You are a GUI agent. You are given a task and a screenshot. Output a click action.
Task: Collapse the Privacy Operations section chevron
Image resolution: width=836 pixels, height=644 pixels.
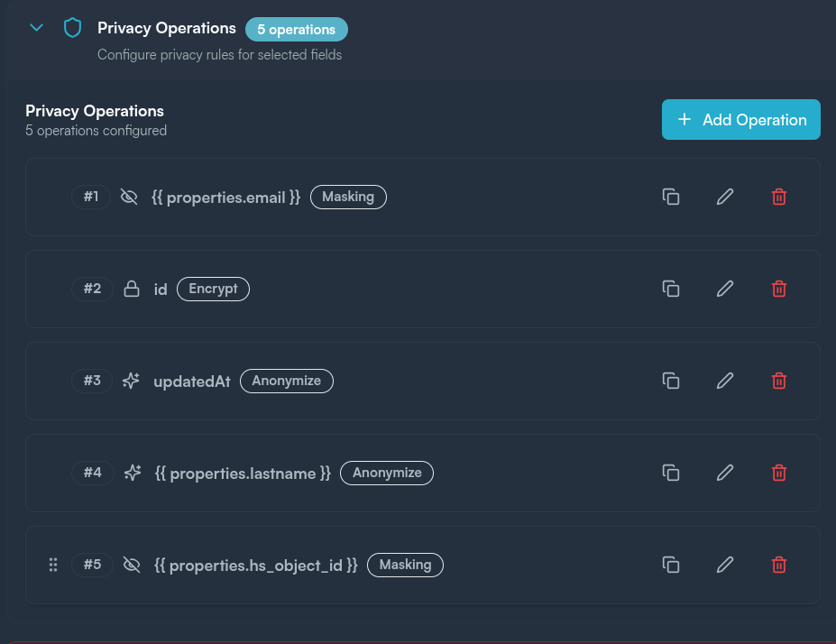click(36, 28)
